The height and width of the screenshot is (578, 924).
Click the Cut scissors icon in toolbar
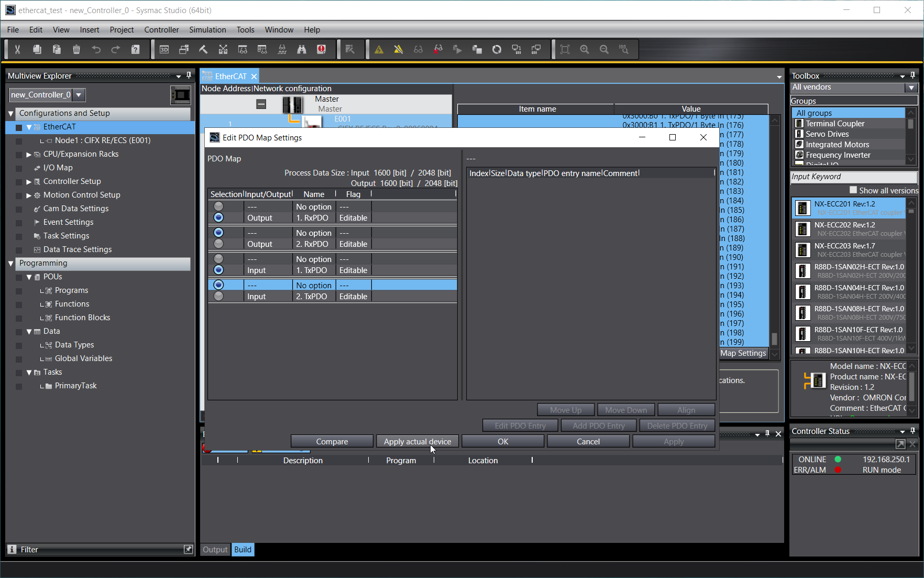tap(17, 49)
